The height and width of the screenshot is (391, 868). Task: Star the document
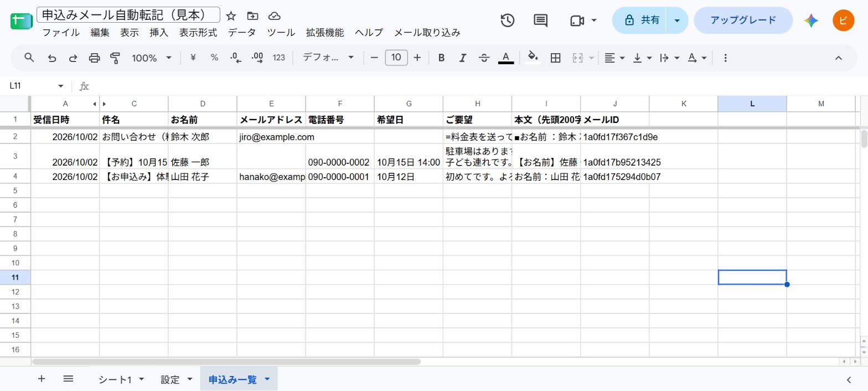(231, 16)
